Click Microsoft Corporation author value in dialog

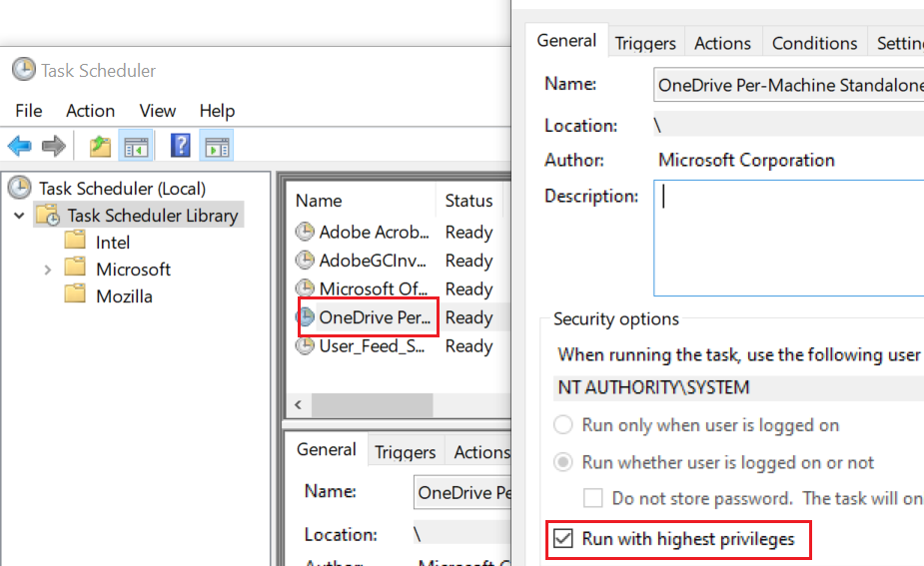[746, 160]
